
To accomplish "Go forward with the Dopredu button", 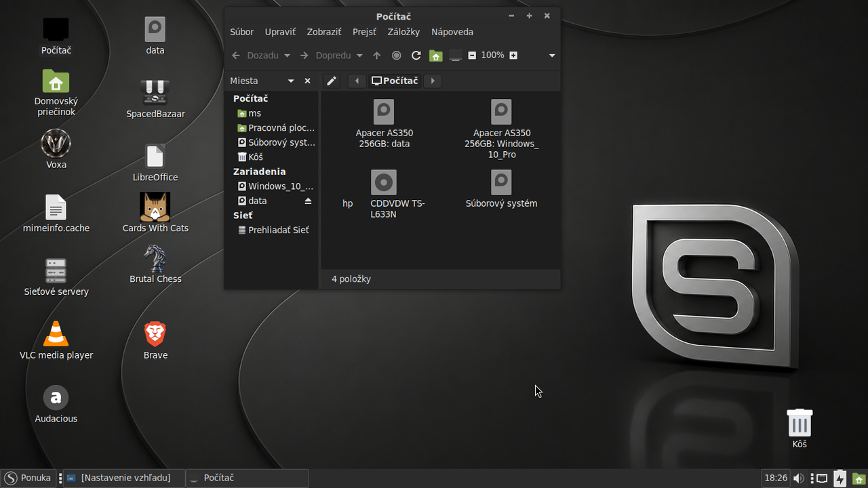I will [x=326, y=56].
